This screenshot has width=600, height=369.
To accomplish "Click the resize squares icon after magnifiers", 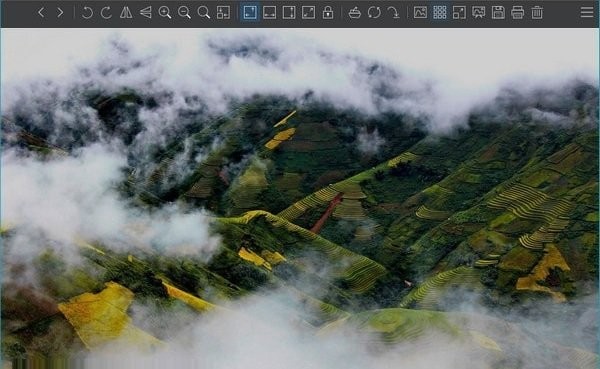I will coord(223,13).
